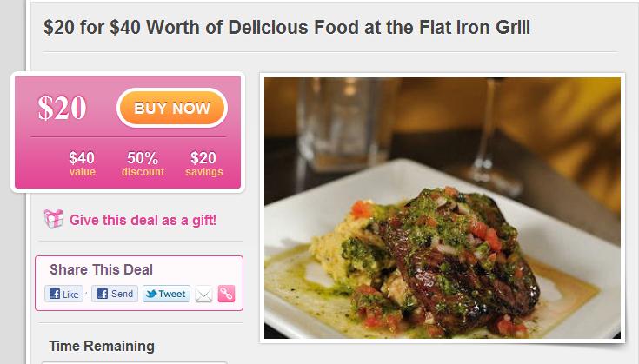
Task: Open the steak dish photo
Action: (x=443, y=208)
